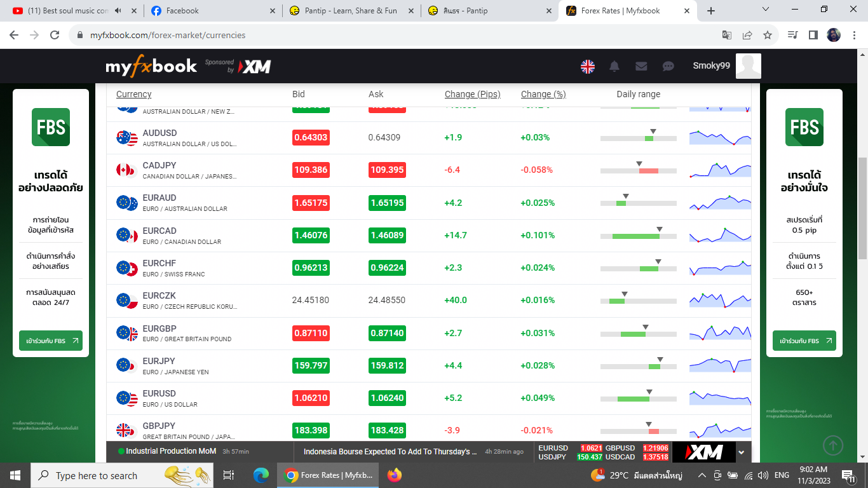Open the notifications bell in Myfxbook header
The image size is (868, 488).
coord(614,66)
